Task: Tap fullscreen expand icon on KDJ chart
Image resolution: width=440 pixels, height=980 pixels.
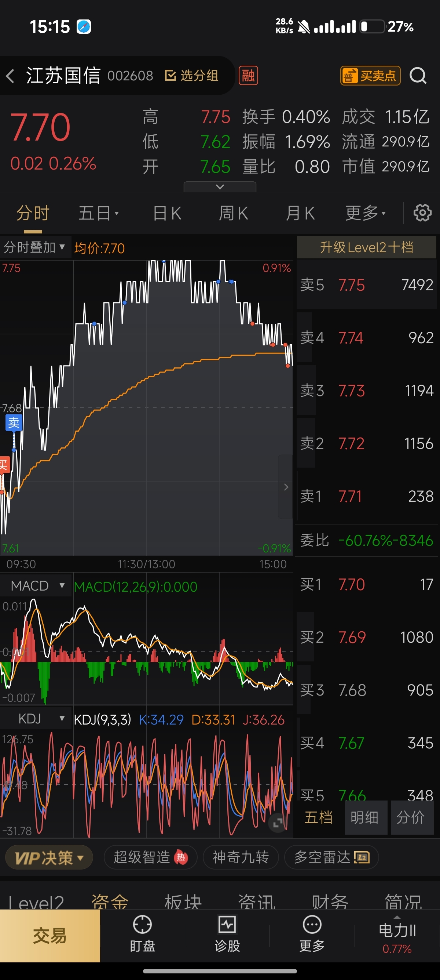Action: coord(278,823)
